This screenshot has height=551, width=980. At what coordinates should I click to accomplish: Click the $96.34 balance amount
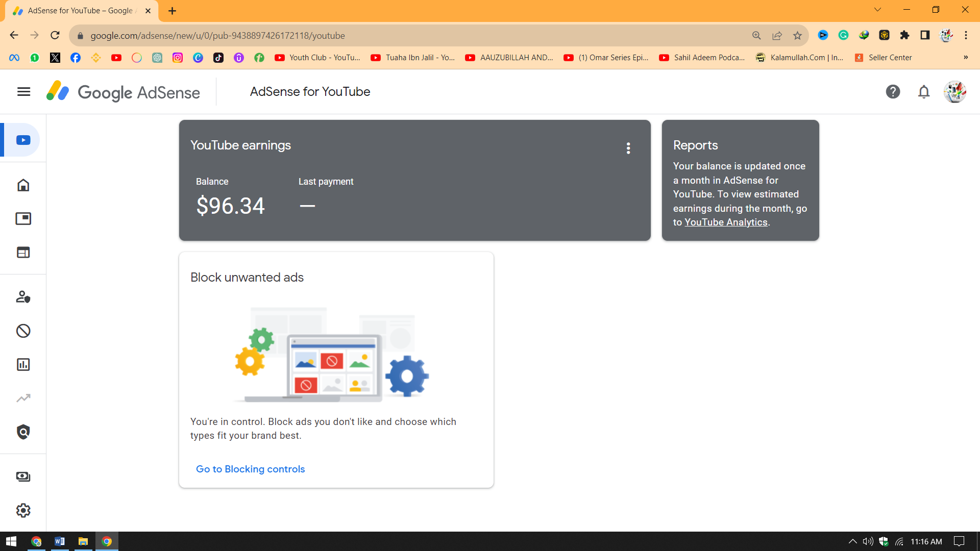coord(230,206)
